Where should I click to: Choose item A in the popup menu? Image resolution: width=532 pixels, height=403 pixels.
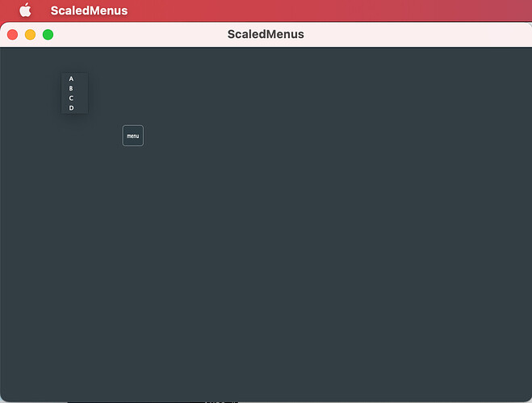tap(71, 79)
